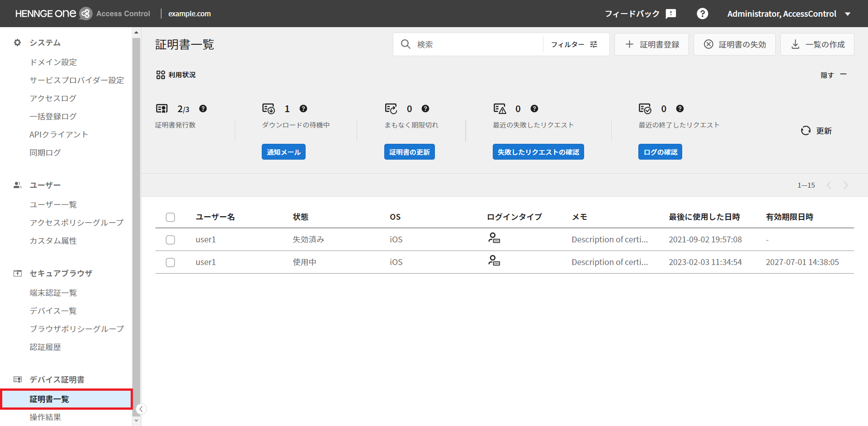The image size is (868, 426).
Task: Show help for 最近の失敗したリクエスト
Action: pyautogui.click(x=534, y=109)
